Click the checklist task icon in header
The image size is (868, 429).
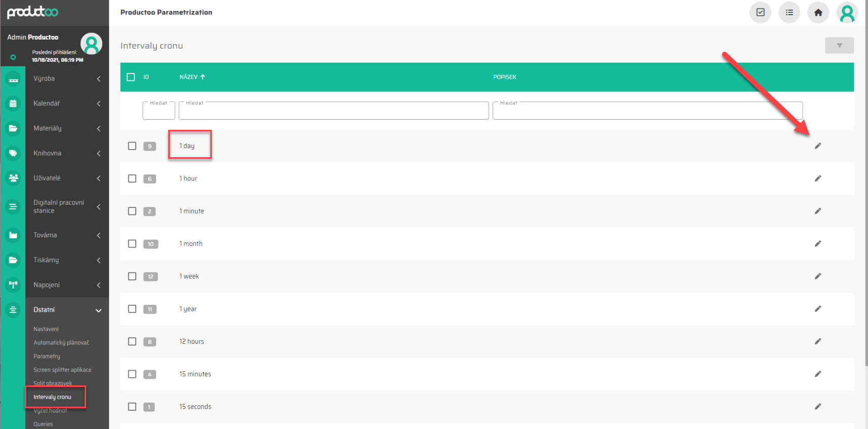(x=760, y=13)
